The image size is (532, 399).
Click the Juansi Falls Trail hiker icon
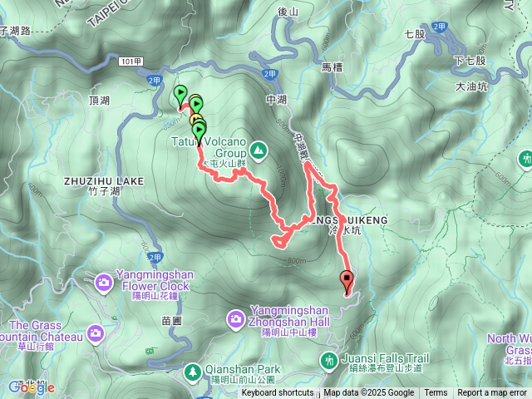point(329,361)
